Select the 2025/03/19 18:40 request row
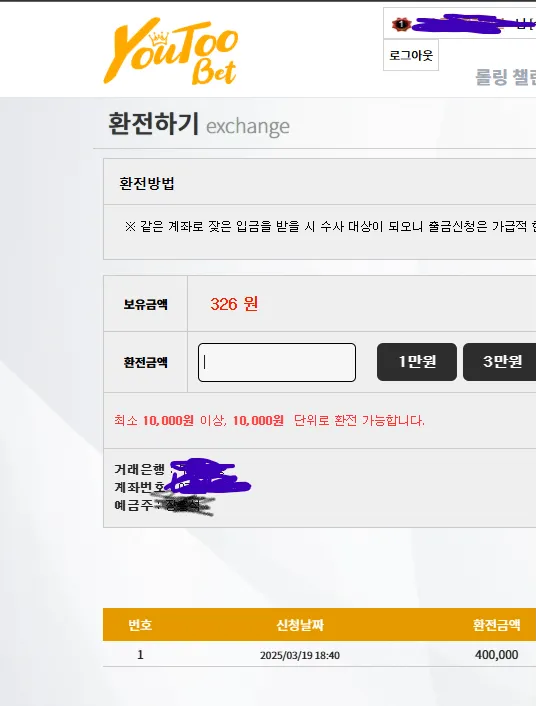The height and width of the screenshot is (706, 537). coord(319,654)
